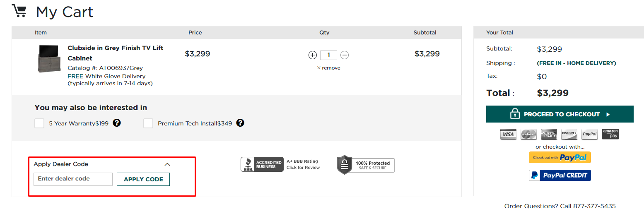Select the Amazon Pay icon
The image size is (644, 219).
click(610, 134)
